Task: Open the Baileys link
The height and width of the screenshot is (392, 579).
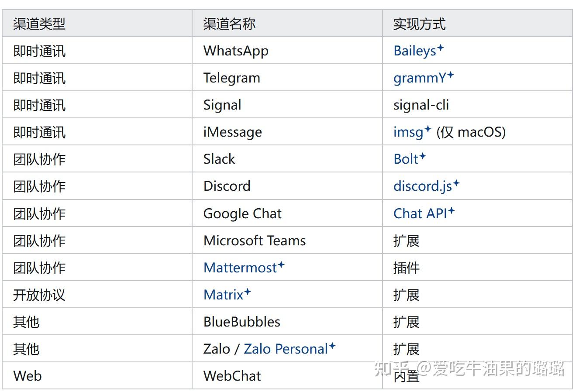Action: [414, 51]
